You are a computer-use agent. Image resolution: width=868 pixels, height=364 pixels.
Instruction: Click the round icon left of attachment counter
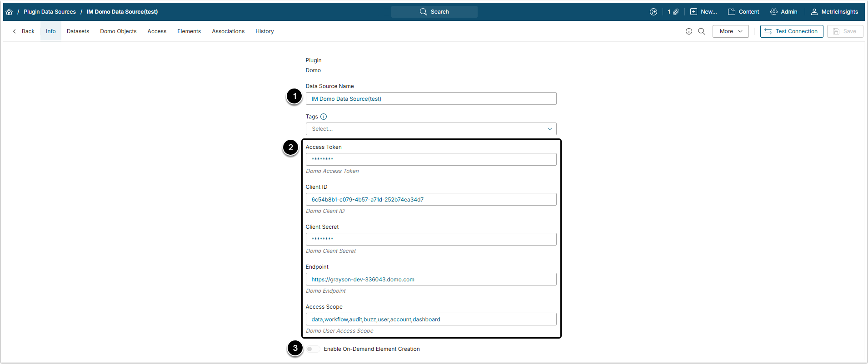pyautogui.click(x=653, y=12)
